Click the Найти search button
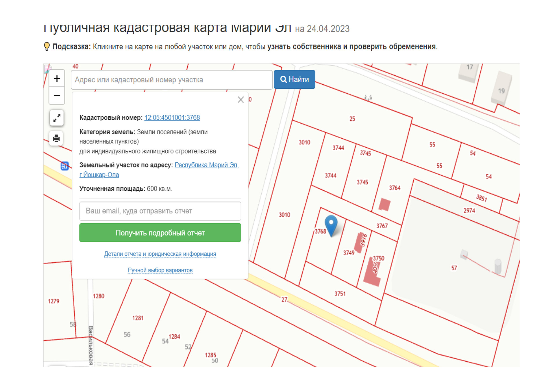 pos(294,79)
